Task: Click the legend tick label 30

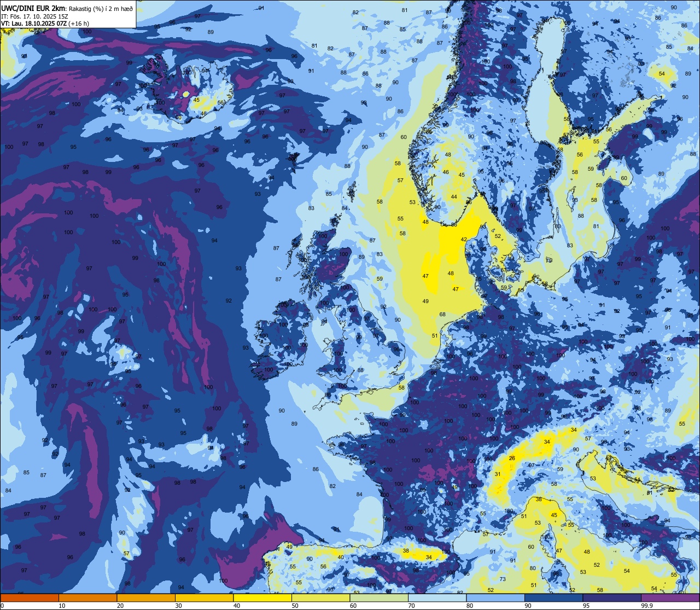Action: point(178,606)
